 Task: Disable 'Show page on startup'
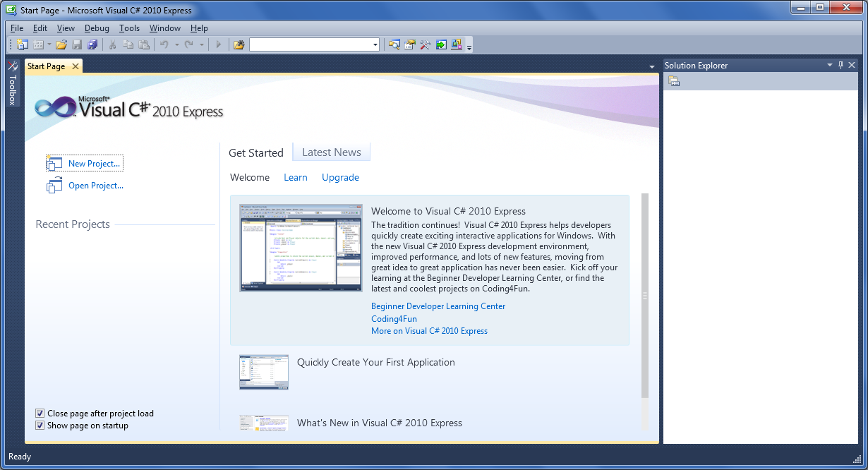point(40,425)
